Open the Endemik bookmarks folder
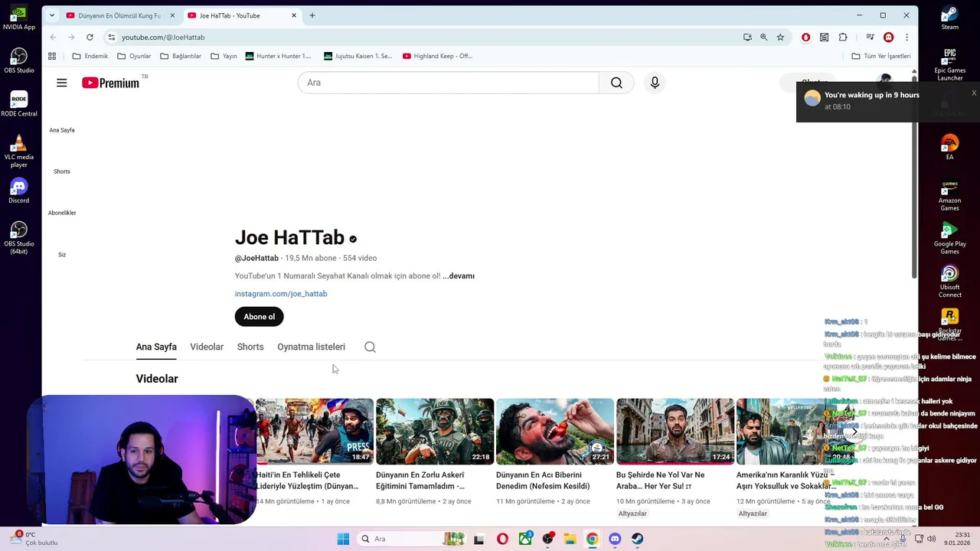The image size is (980, 551). 90,56
